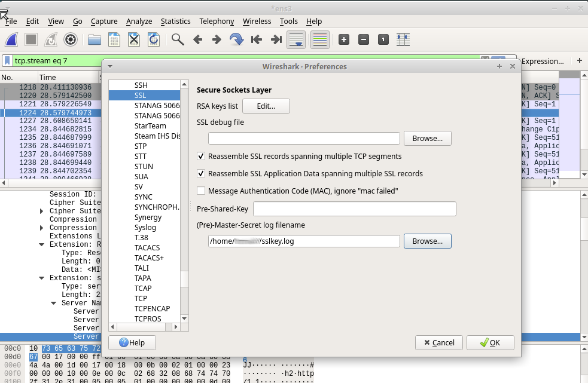Stop the running capture

[31, 39]
